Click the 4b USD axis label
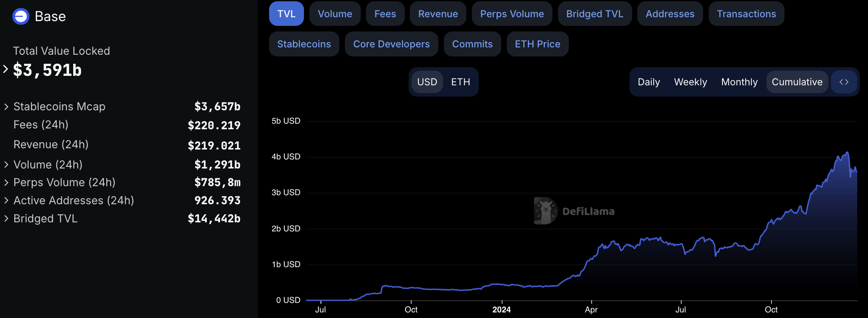Screen dimensions: 868x318 [x=286, y=157]
